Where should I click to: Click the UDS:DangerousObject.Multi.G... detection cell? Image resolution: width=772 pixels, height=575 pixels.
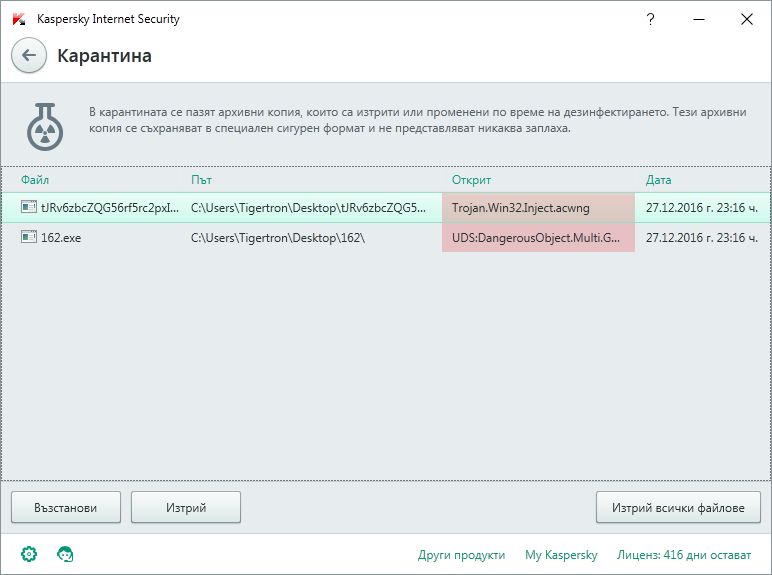point(538,238)
